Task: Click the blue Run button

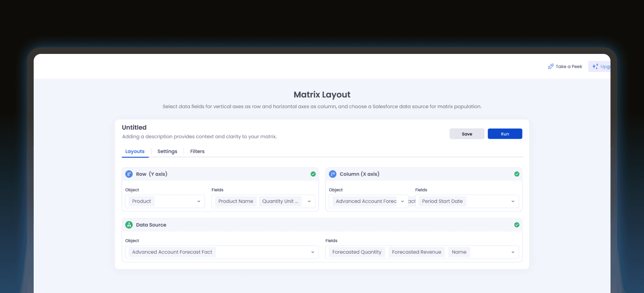Action: [505, 134]
